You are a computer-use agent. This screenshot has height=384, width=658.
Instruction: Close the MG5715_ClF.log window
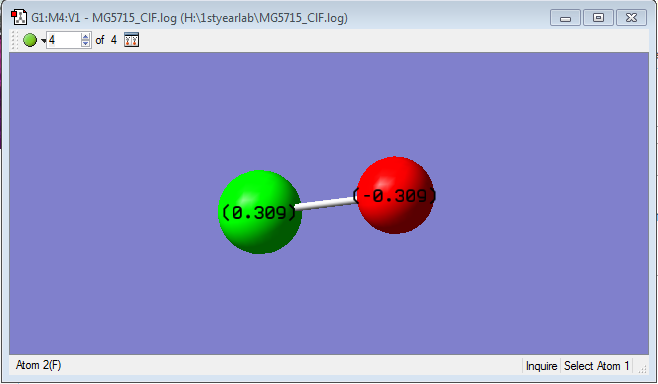coord(631,18)
